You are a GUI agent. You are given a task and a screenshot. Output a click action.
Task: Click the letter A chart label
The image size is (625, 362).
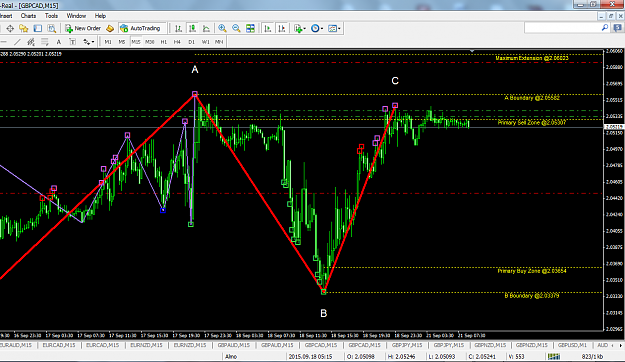pyautogui.click(x=195, y=70)
